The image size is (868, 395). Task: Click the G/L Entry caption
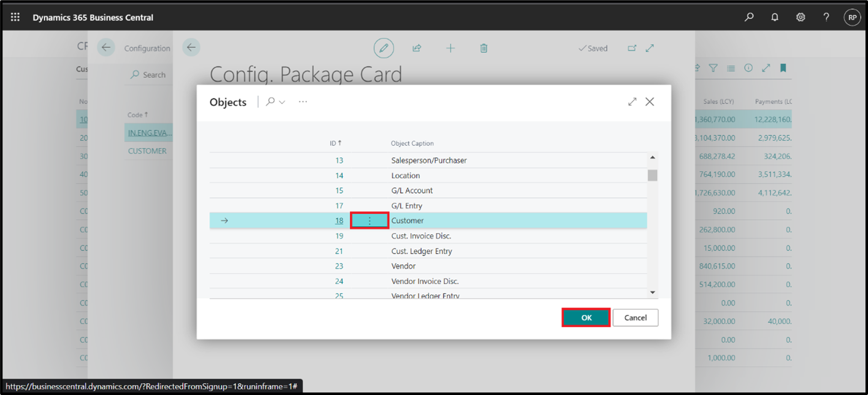click(406, 206)
